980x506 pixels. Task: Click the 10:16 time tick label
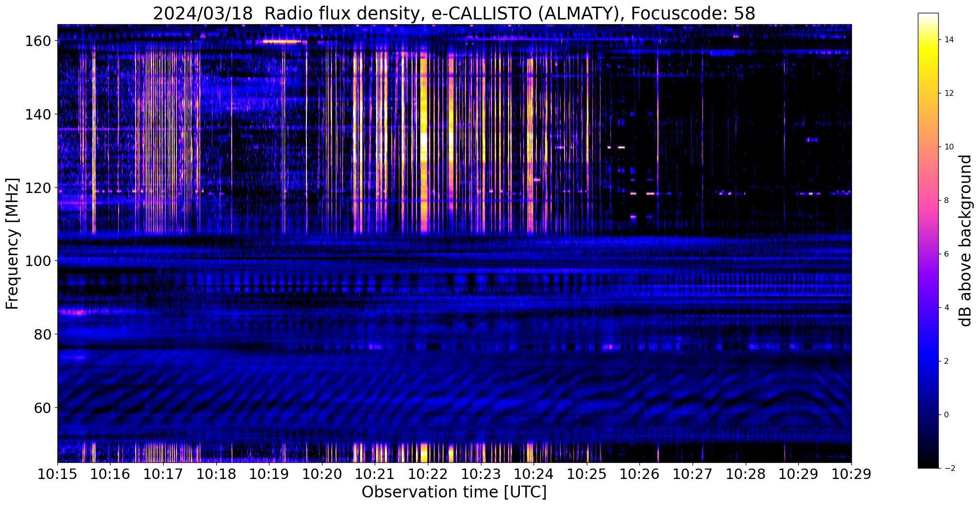pos(111,474)
